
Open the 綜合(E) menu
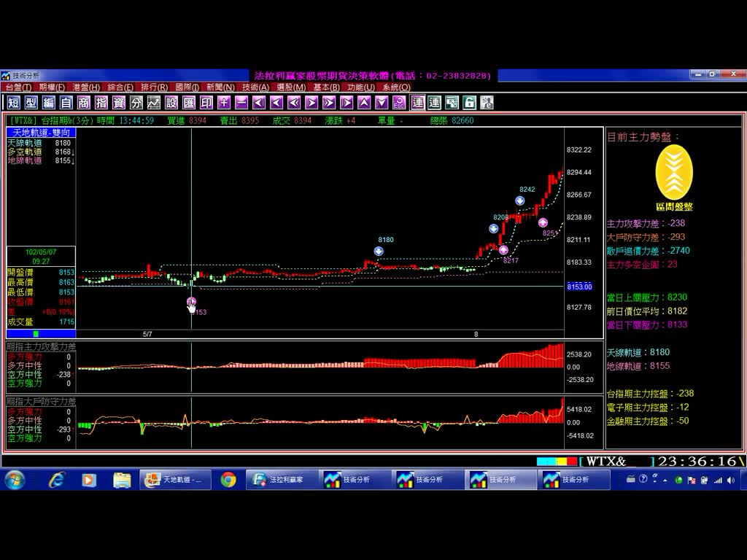coord(120,87)
